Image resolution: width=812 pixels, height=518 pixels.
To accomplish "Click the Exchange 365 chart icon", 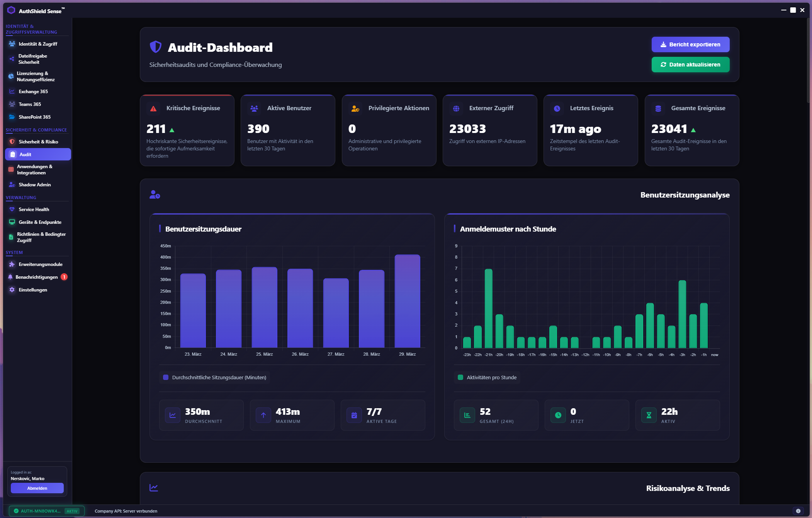I will 12,92.
